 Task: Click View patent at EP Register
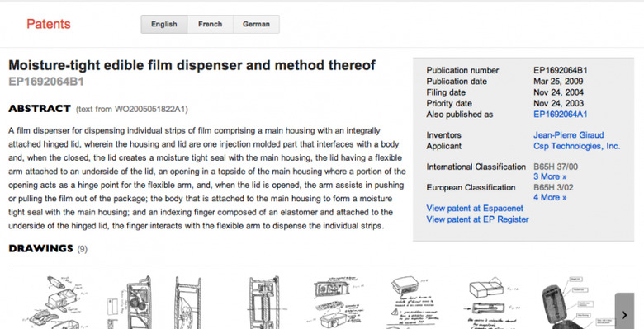tap(477, 219)
